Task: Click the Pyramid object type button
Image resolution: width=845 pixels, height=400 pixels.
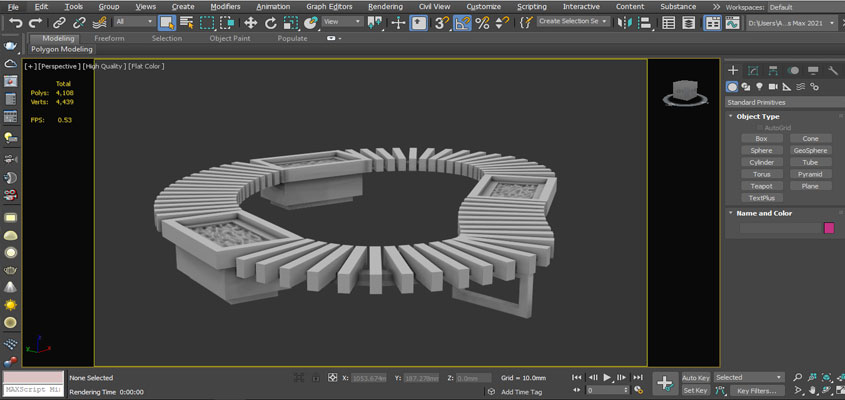Action: [x=810, y=175]
